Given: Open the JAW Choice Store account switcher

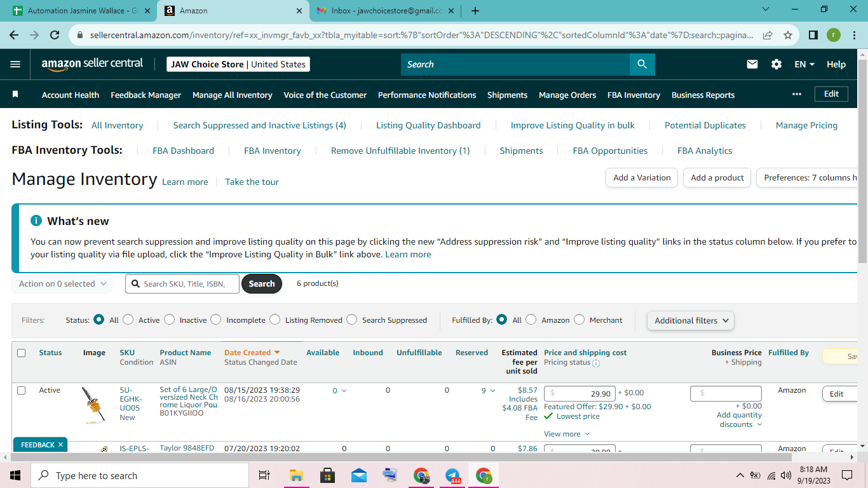Looking at the screenshot, I should click(238, 64).
